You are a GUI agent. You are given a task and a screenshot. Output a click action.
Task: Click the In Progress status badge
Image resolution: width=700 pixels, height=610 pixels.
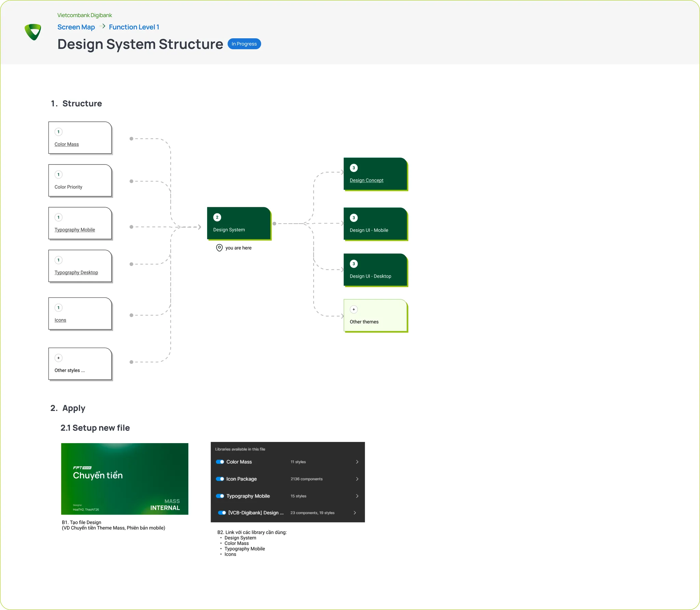coord(244,44)
